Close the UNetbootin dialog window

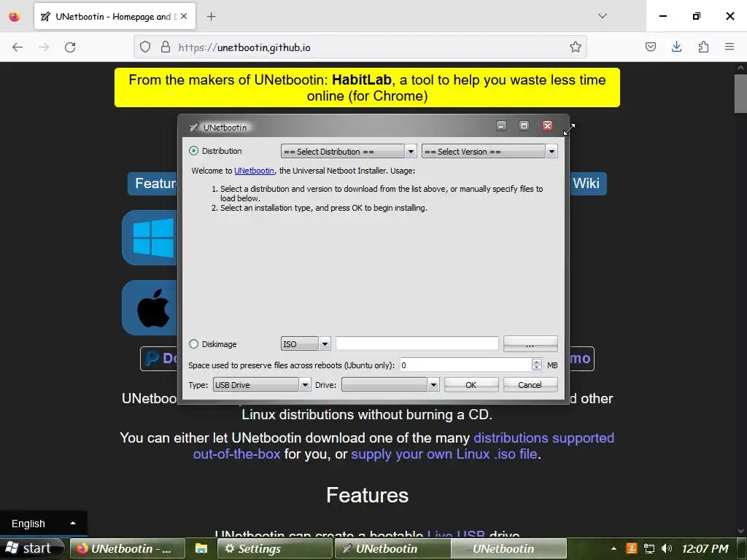click(547, 125)
